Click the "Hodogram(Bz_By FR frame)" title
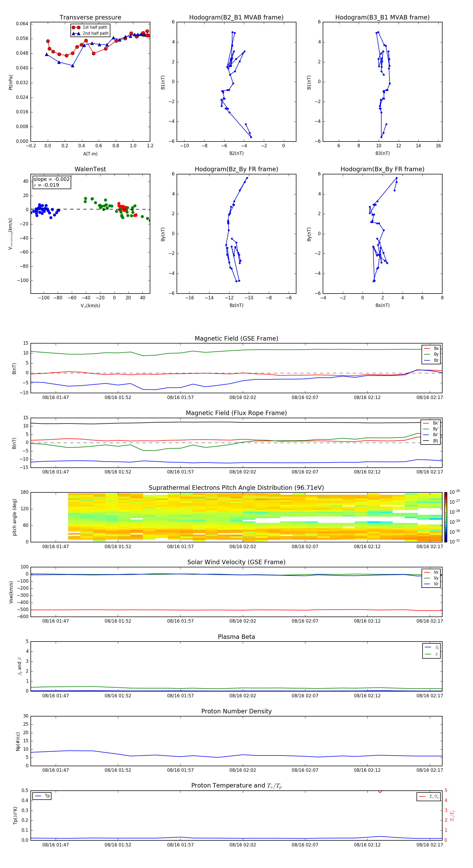473x868 pixels. 236,169
